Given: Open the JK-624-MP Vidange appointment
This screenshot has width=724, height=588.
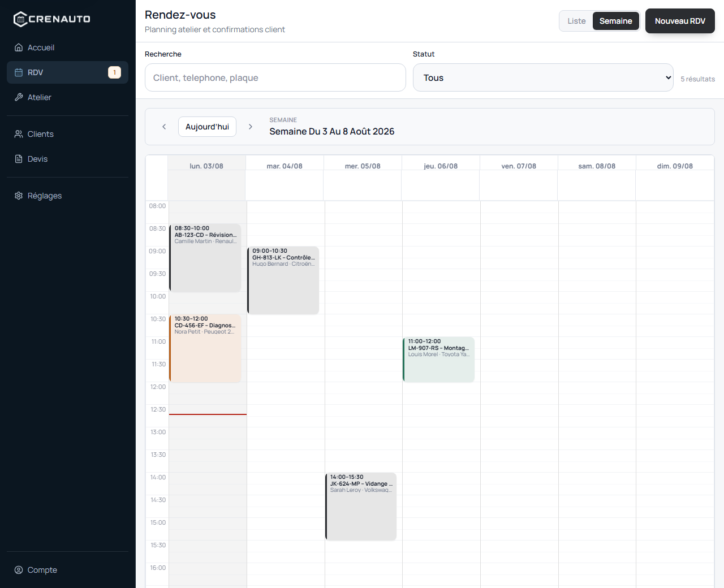Looking at the screenshot, I should coord(361,507).
